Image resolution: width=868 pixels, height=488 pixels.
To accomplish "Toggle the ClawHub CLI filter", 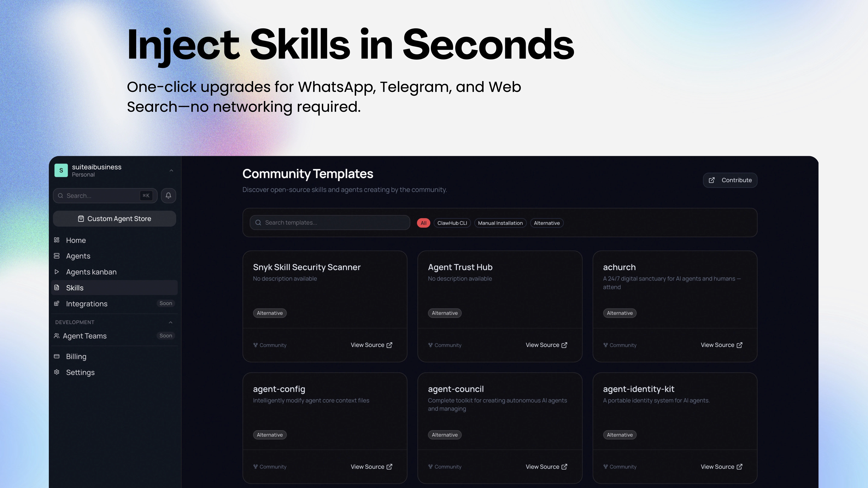I will (452, 223).
